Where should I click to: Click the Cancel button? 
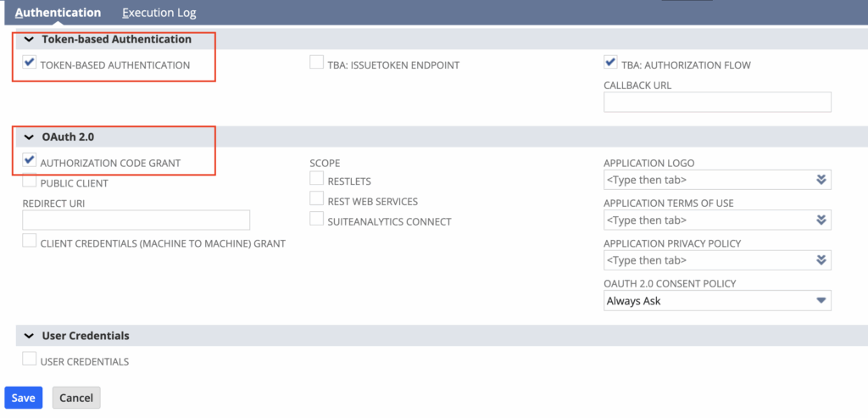point(76,398)
